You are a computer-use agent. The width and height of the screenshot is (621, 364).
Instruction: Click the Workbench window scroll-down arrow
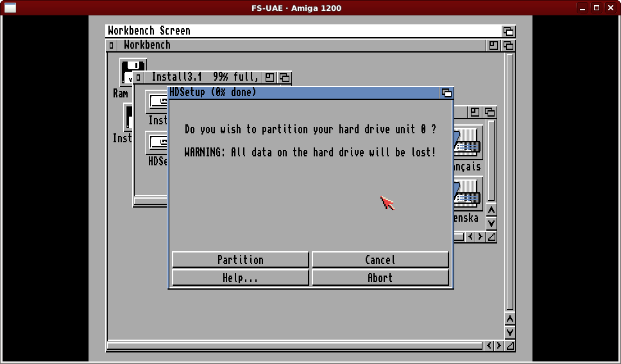[509, 332]
